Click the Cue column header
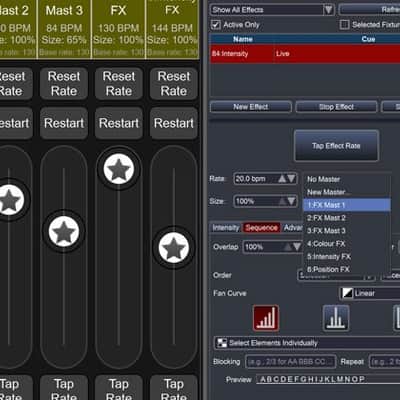The height and width of the screenshot is (400, 400). pyautogui.click(x=368, y=39)
